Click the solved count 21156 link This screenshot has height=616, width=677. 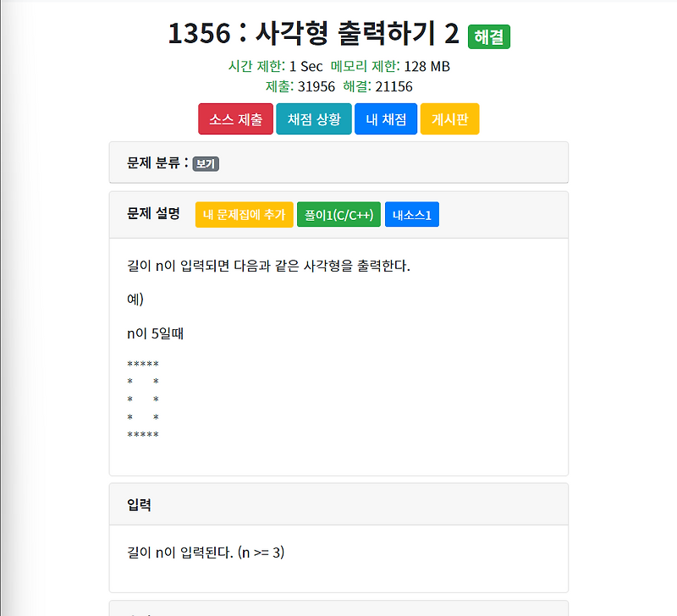tap(394, 86)
